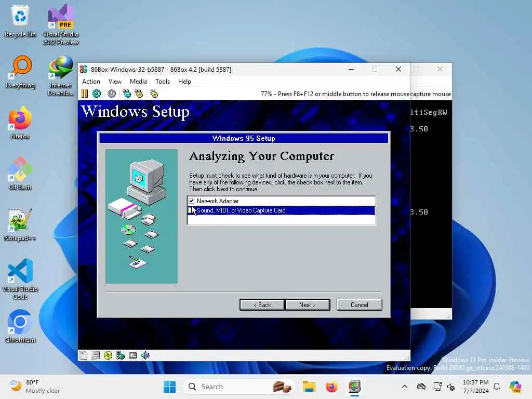
Task: Open the clock and date flyout
Action: tap(476, 387)
